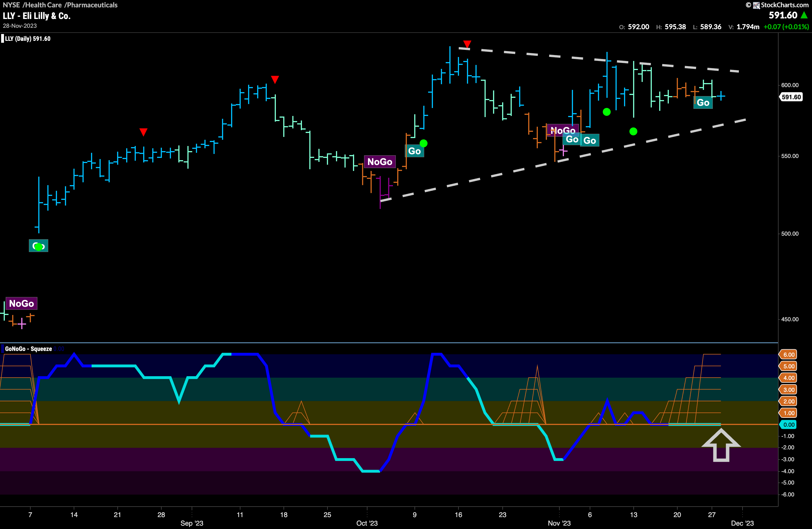Click the -1.00 oscillator axis label
The height and width of the screenshot is (529, 812).
click(788, 436)
